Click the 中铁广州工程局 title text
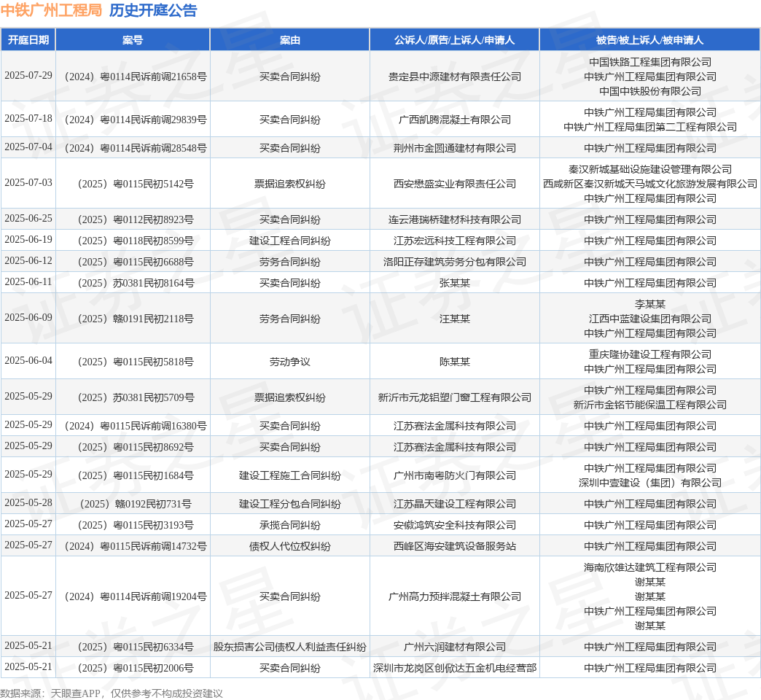The width and height of the screenshot is (761, 700). tap(51, 10)
